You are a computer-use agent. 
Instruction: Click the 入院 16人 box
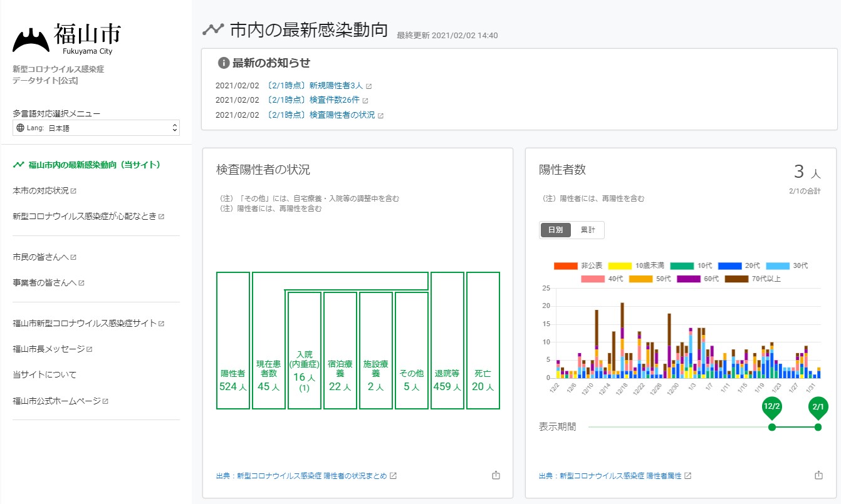click(305, 351)
